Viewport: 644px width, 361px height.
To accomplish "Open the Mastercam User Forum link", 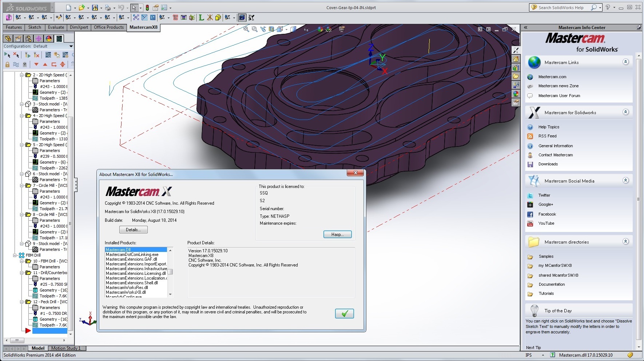I will coord(559,96).
